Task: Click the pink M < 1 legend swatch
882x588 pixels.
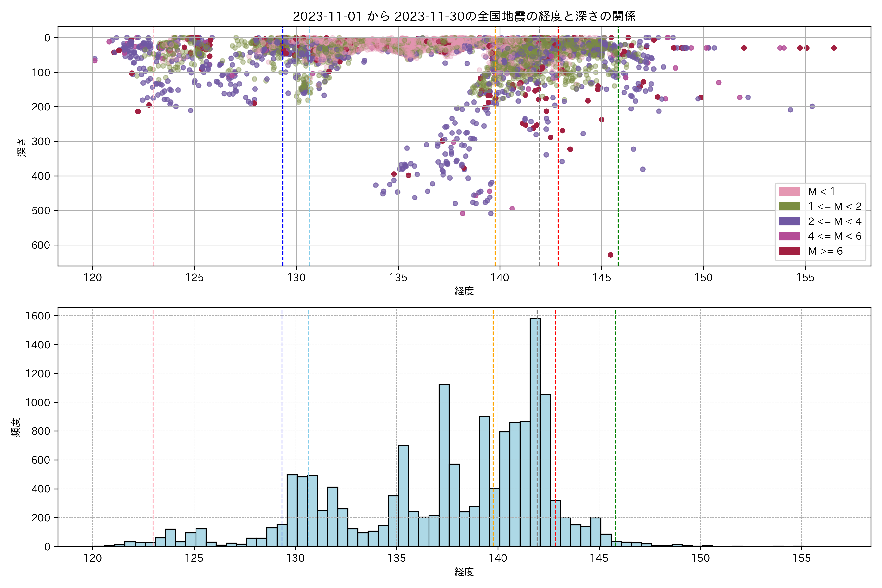Action: pos(789,192)
